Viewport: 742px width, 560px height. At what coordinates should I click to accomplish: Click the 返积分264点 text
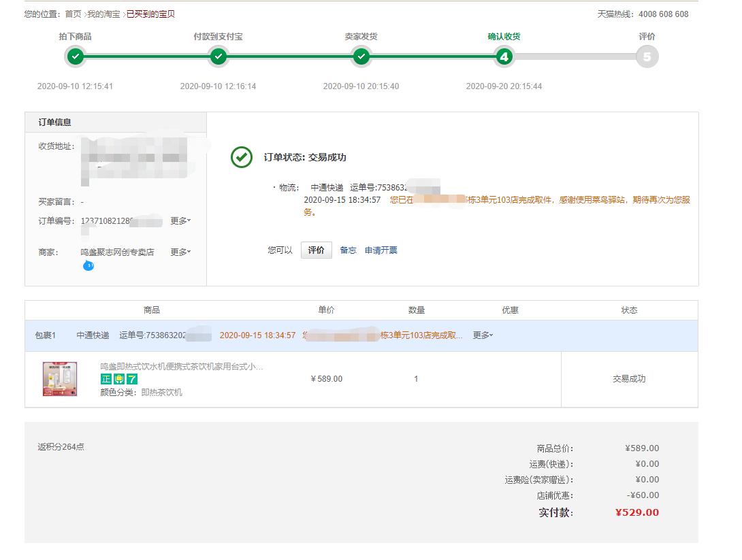pyautogui.click(x=61, y=447)
